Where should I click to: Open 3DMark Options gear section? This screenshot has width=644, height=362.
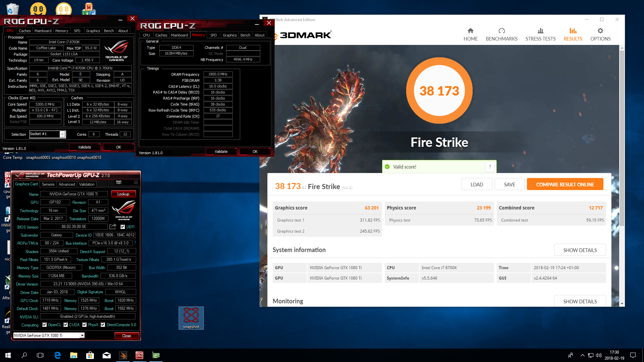coord(600,35)
